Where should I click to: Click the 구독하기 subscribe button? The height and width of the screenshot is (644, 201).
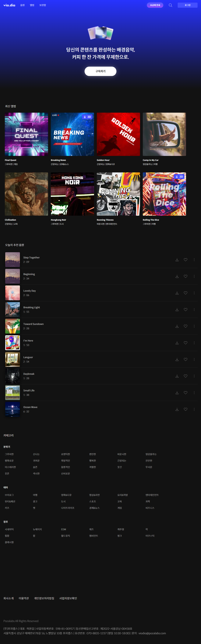(x=100, y=71)
